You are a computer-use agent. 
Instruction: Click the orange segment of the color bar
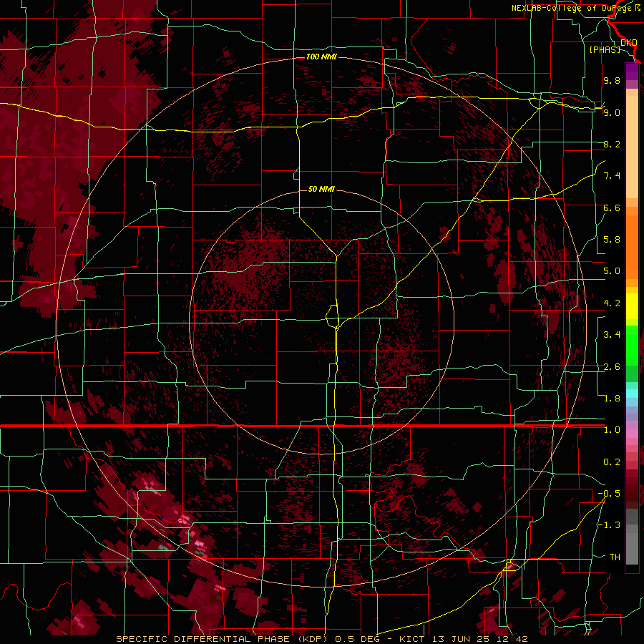point(632,246)
